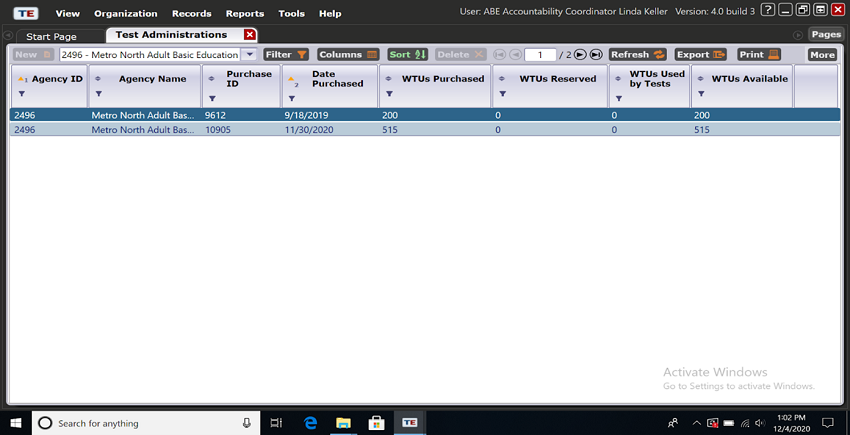Open Microsoft Store from taskbar
Screen dimensions: 850x435
tap(376, 423)
